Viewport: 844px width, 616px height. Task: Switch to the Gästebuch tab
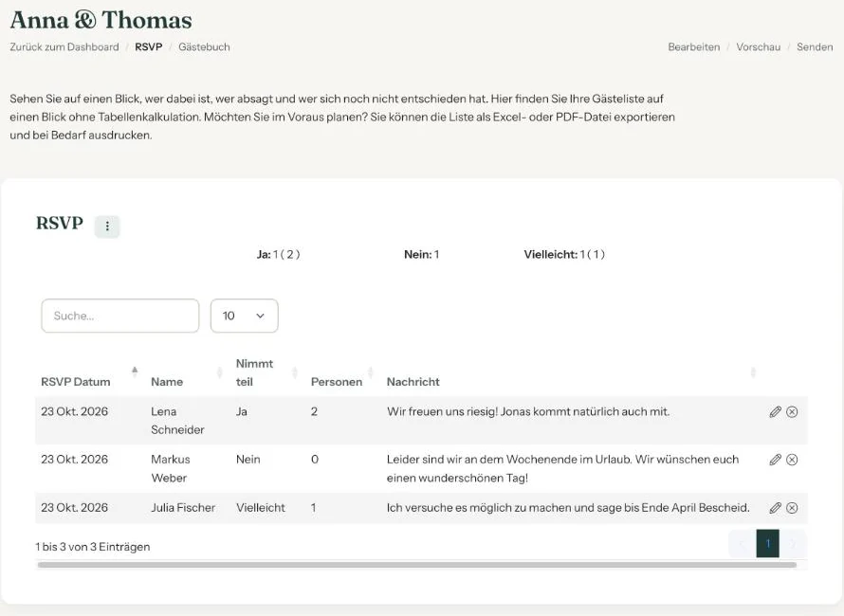point(204,46)
